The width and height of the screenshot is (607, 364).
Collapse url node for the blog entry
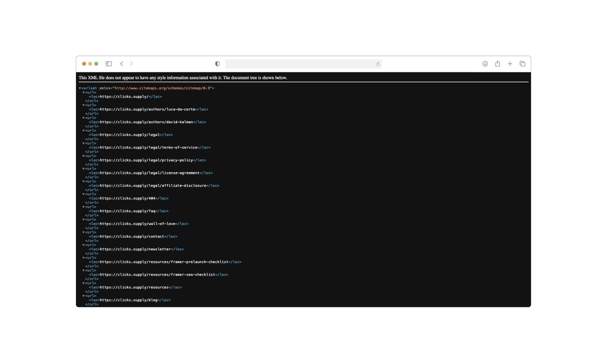[x=83, y=296]
